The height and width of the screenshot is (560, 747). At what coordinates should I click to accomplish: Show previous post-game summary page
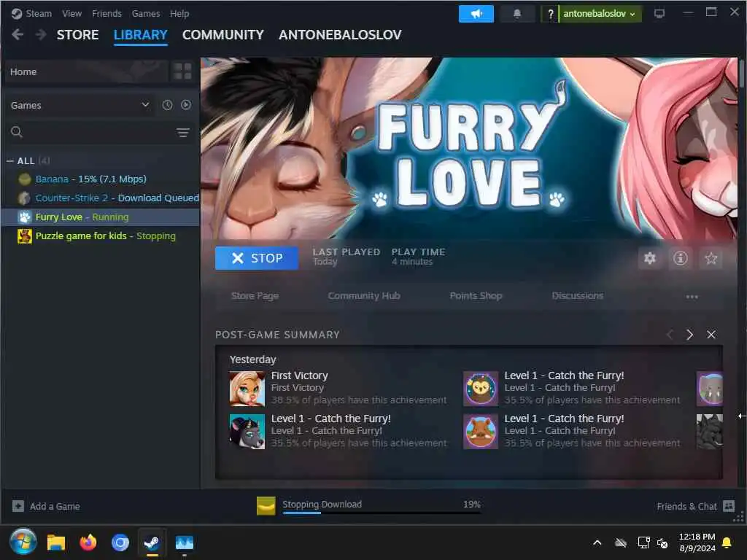pos(670,335)
